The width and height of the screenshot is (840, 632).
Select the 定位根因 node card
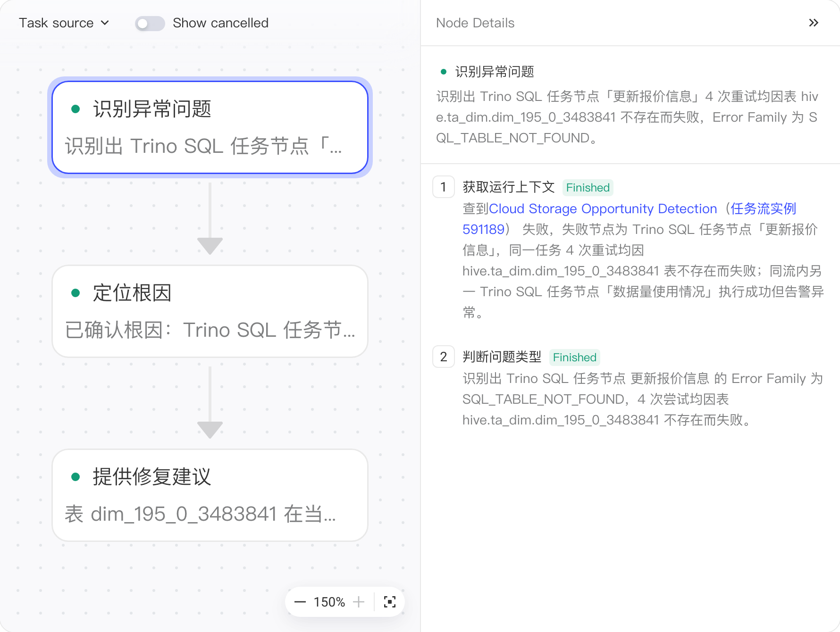210,311
